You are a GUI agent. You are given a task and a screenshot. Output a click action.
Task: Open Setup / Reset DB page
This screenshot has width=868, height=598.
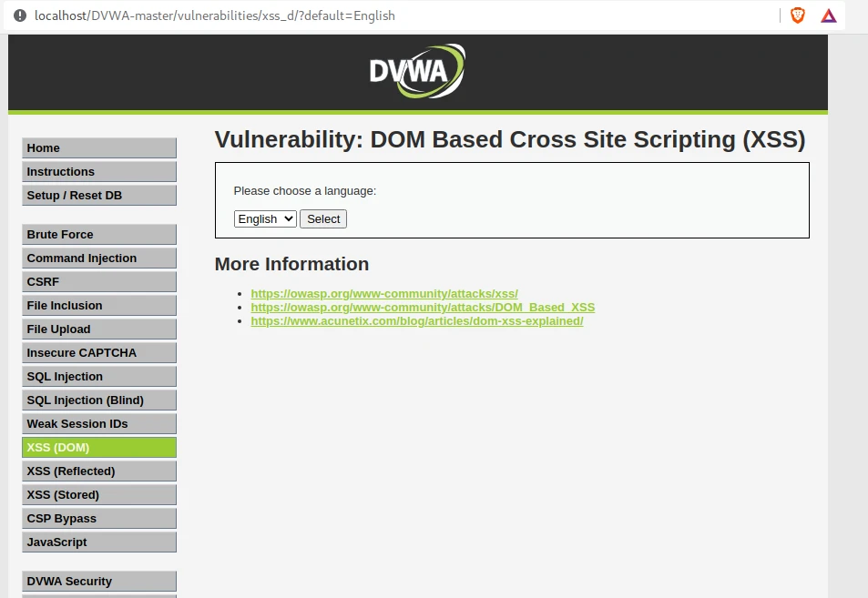pyautogui.click(x=98, y=196)
